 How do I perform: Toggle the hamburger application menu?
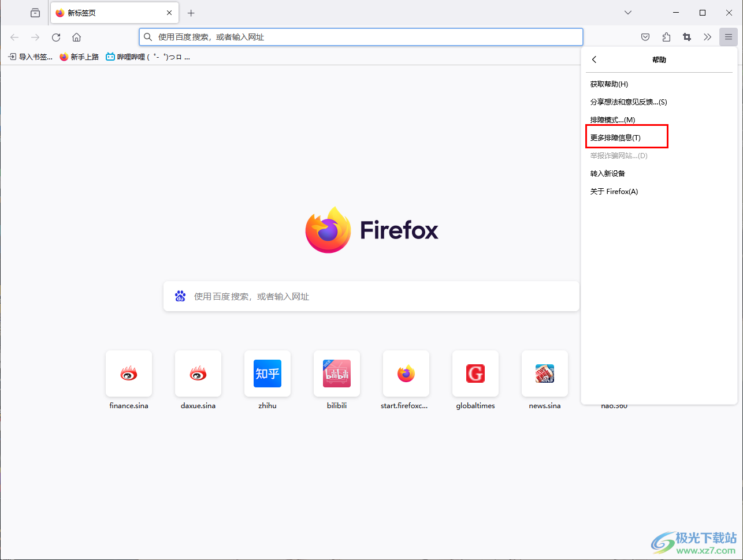click(728, 37)
